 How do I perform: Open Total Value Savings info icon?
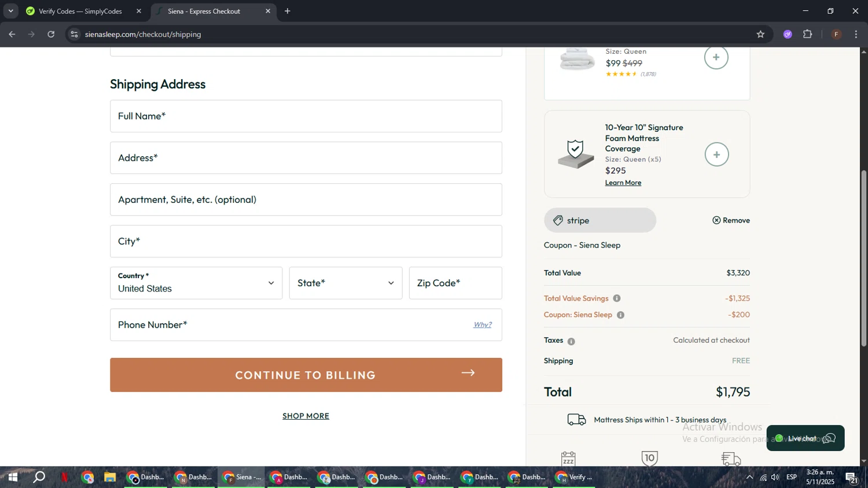[617, 298]
